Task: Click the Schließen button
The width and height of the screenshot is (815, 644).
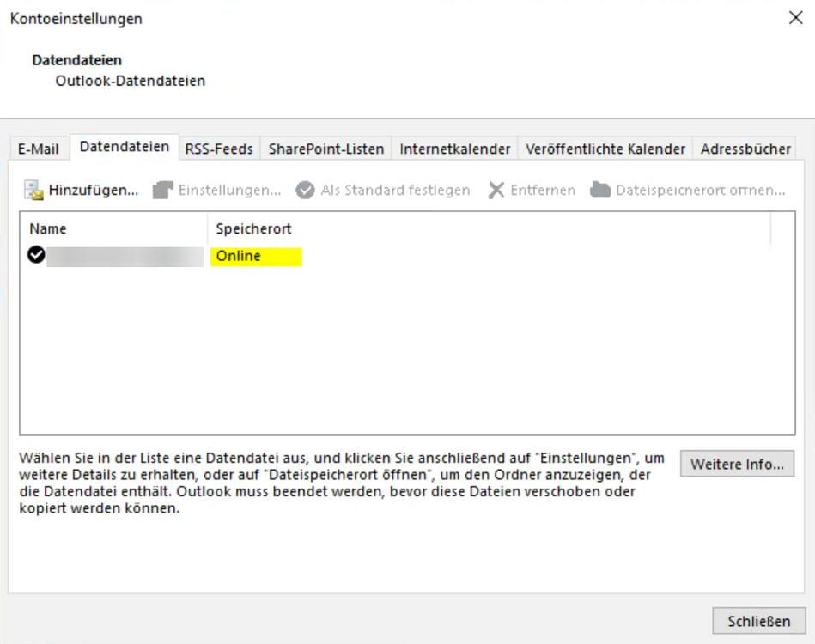Action: click(x=758, y=621)
